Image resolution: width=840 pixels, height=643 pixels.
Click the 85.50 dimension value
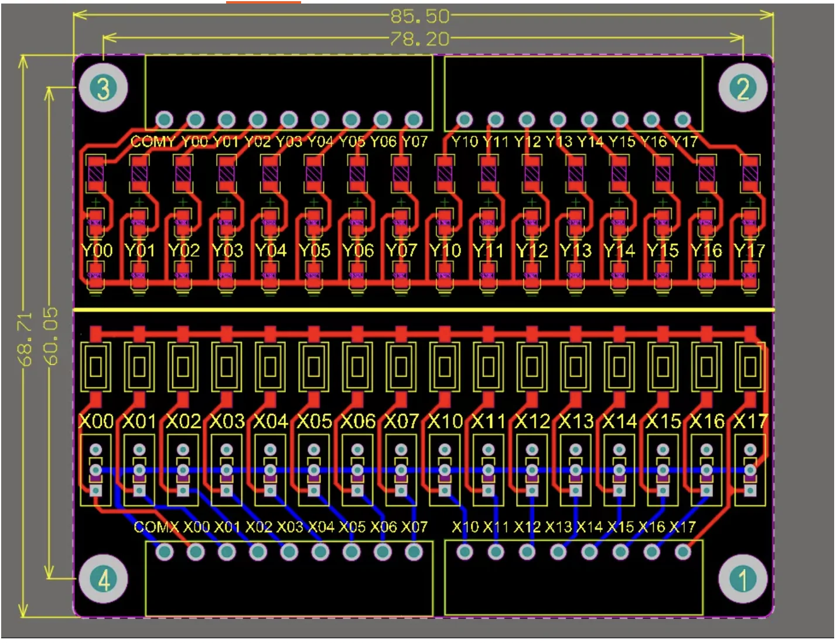tap(420, 16)
